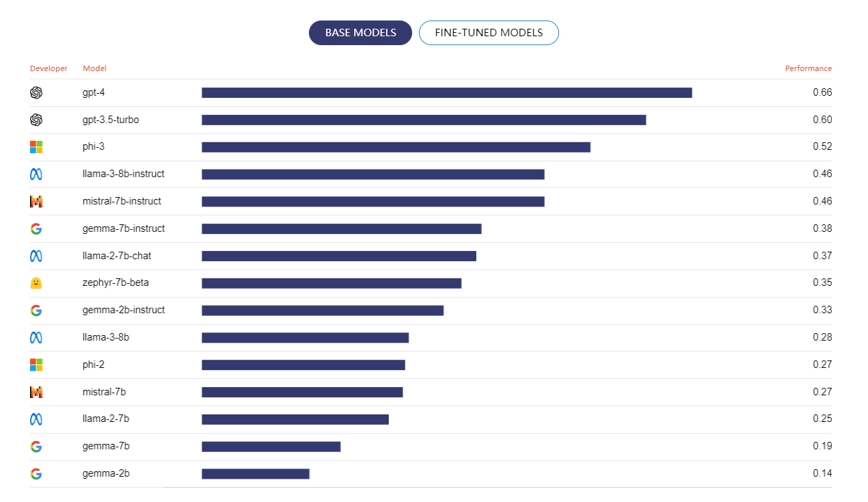868x502 pixels.
Task: Click the OpenAI logo beside gpt-3.5-turbo
Action: click(x=36, y=120)
